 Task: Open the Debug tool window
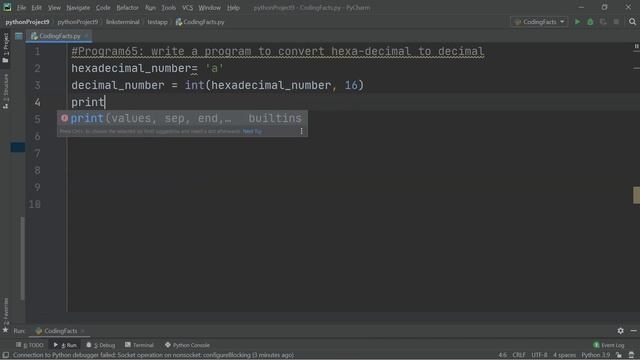(x=101, y=345)
